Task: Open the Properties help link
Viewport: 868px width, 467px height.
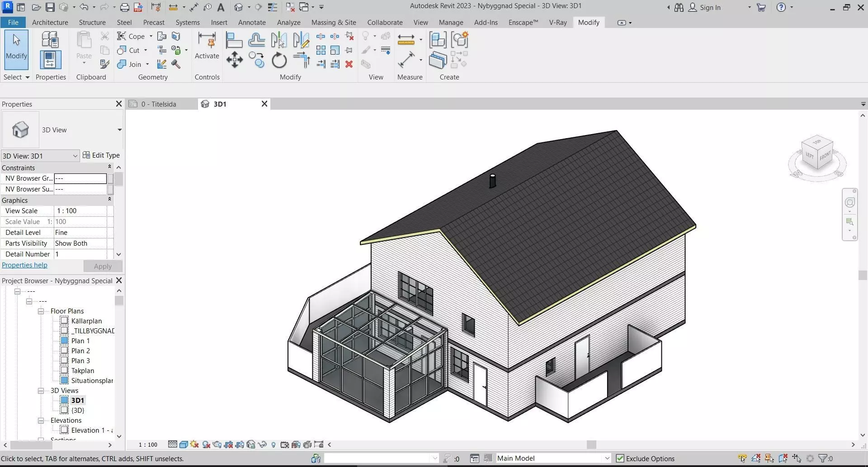Action: point(24,265)
